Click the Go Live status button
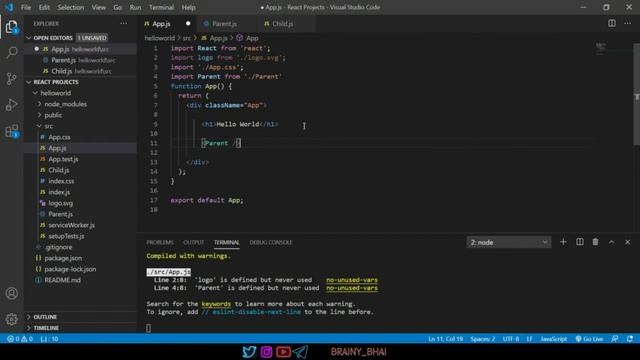 [x=589, y=339]
